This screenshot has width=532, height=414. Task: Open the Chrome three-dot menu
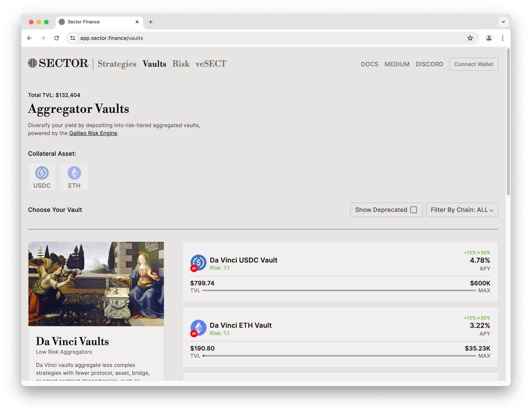[503, 38]
